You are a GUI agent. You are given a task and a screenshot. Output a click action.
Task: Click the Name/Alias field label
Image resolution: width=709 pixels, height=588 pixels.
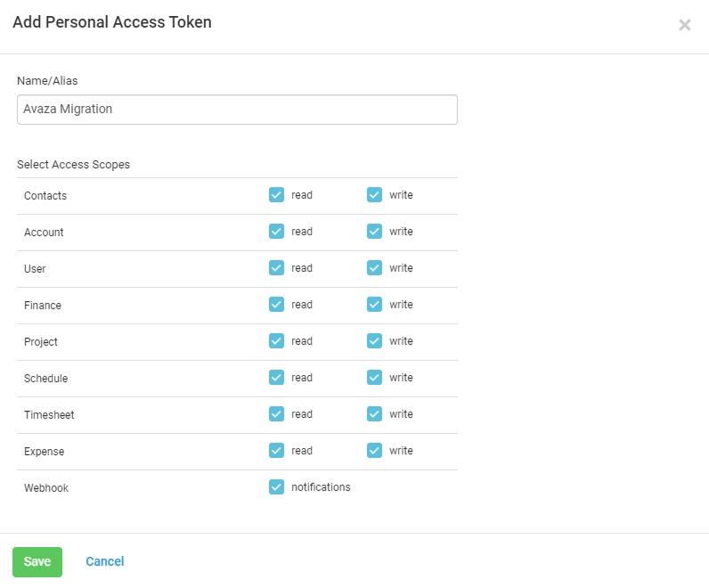tap(47, 80)
